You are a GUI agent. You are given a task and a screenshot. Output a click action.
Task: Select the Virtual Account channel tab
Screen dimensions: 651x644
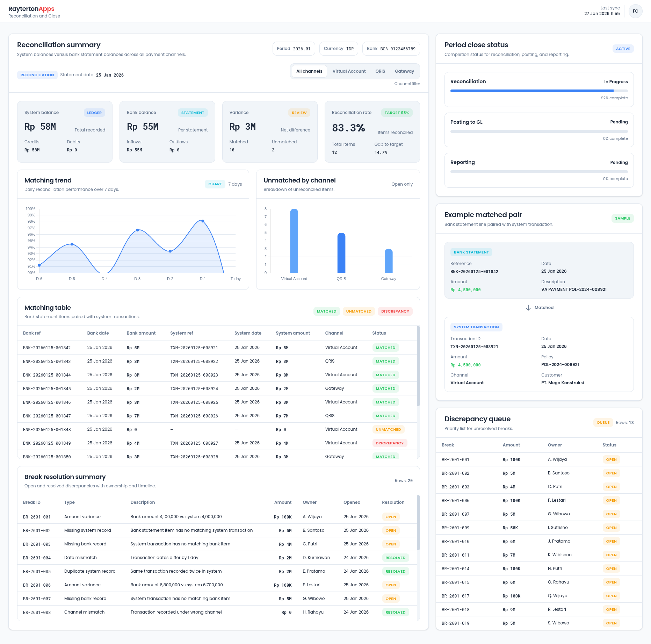click(349, 71)
